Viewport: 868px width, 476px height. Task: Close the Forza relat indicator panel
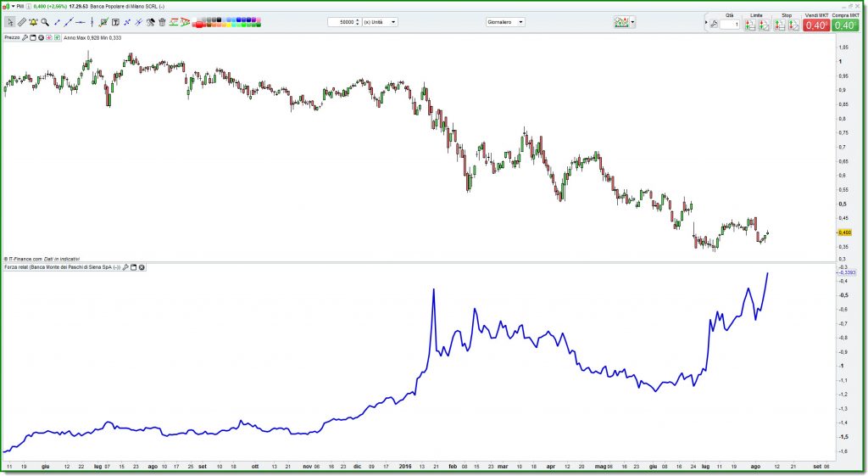(x=142, y=267)
